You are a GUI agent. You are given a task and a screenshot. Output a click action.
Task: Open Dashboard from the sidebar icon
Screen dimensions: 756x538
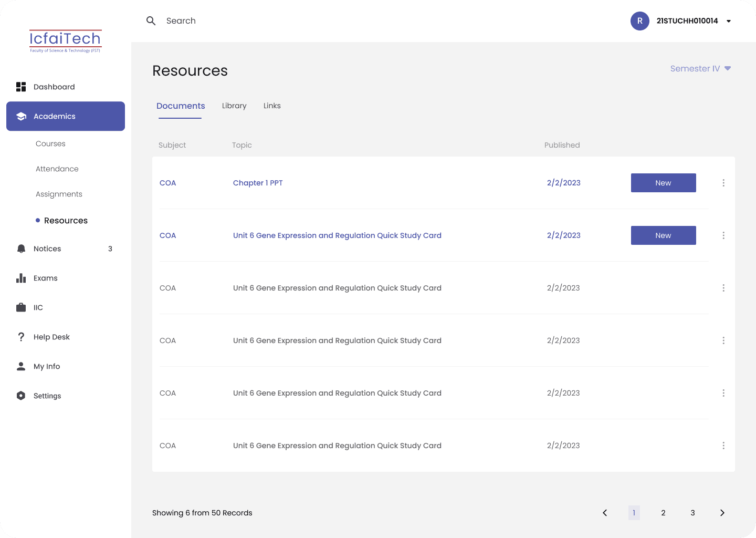tap(21, 87)
